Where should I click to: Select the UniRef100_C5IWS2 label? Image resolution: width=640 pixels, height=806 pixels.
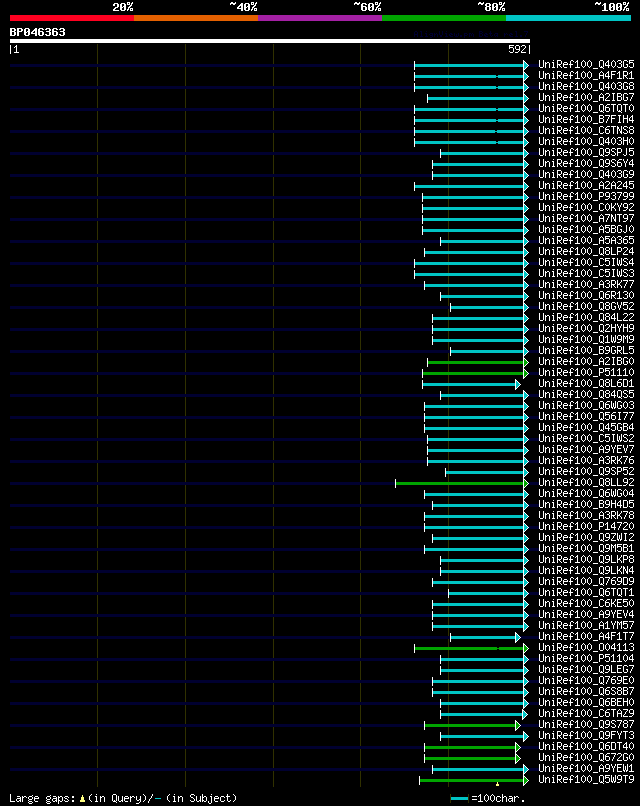pos(586,438)
